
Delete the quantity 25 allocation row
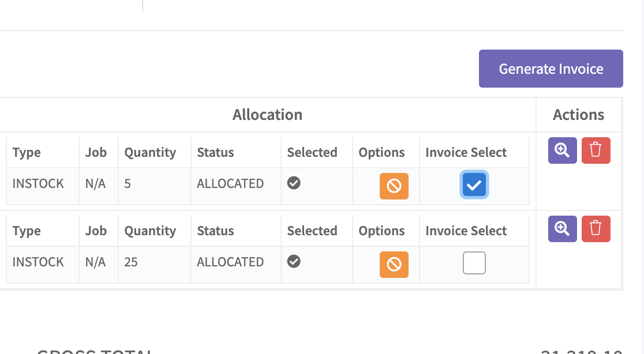click(x=596, y=228)
